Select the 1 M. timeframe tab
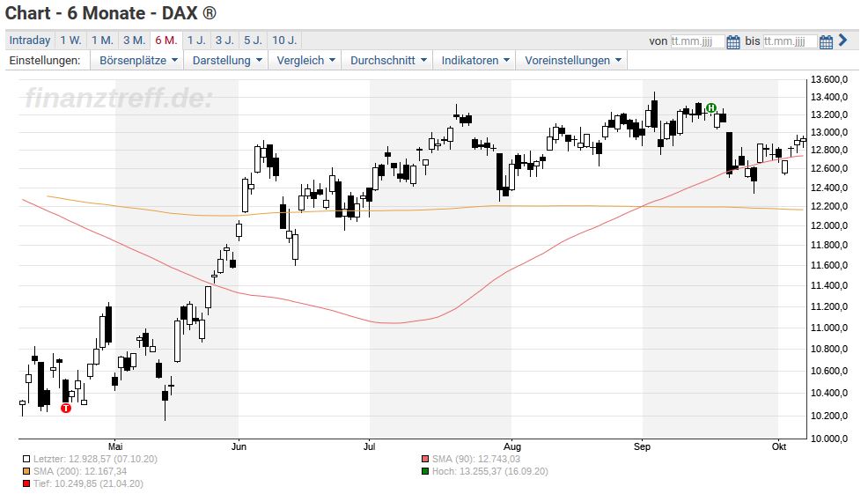Viewport: 868px width, 494px height. [102, 41]
